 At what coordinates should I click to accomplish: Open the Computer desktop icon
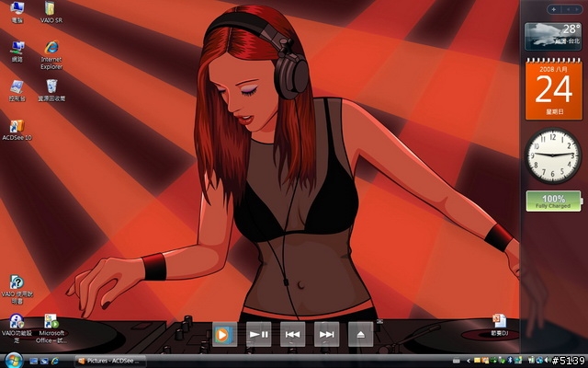click(x=17, y=12)
